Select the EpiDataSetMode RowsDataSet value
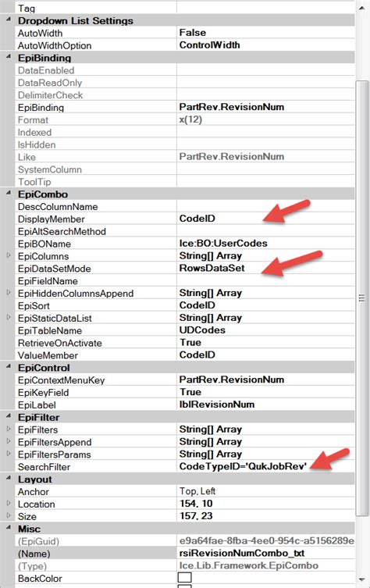The image size is (370, 588). tap(265, 268)
